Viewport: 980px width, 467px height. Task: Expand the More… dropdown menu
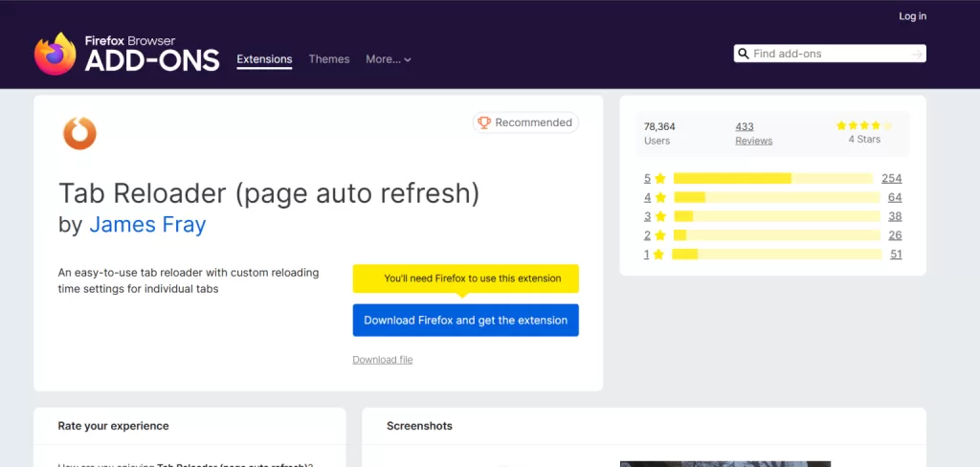[388, 59]
